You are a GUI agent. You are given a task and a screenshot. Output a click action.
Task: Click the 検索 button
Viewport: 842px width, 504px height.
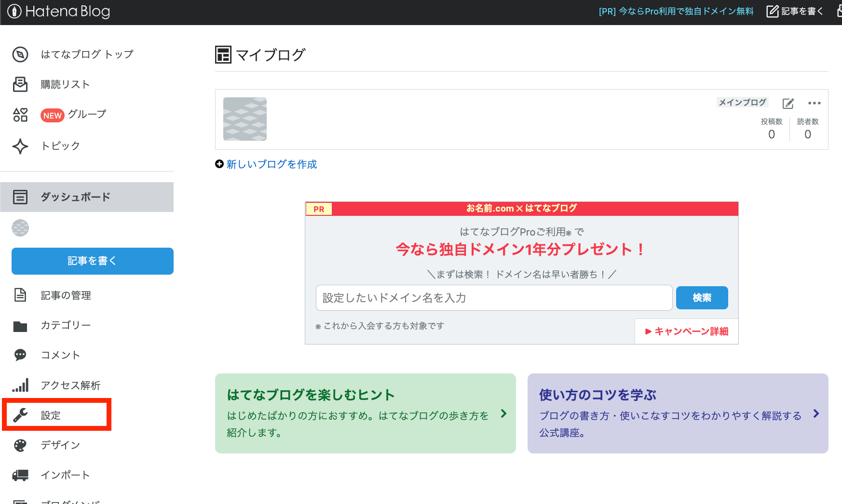pos(702,298)
